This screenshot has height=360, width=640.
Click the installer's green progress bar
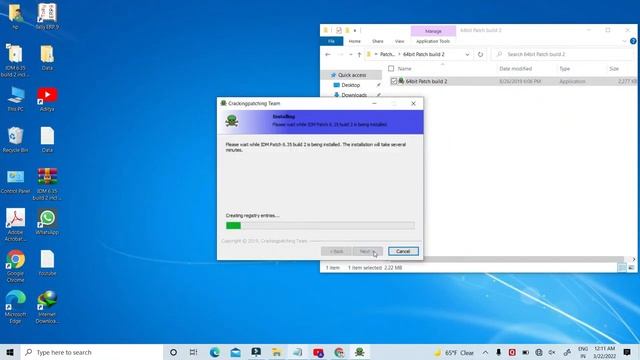[x=320, y=225]
